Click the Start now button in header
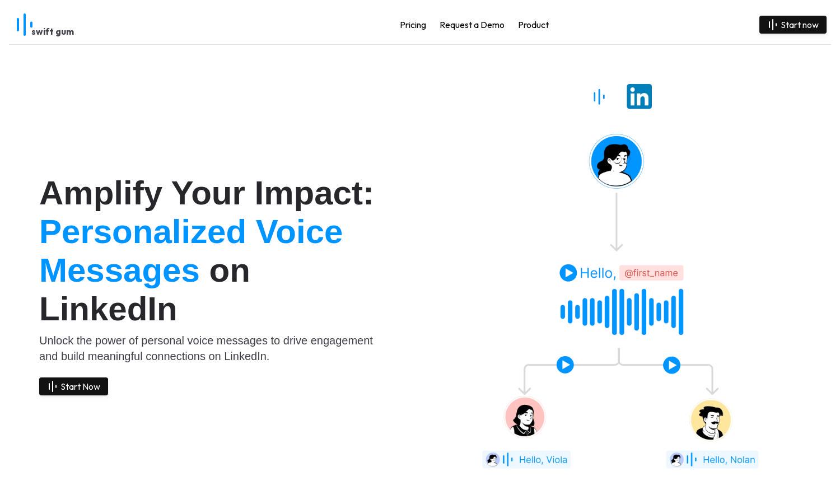840x504 pixels. 792,25
